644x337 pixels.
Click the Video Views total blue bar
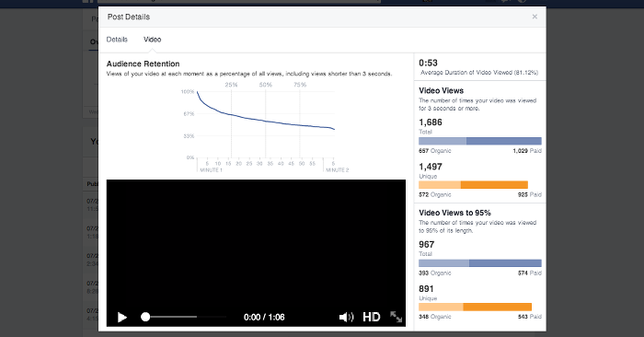[x=480, y=141]
